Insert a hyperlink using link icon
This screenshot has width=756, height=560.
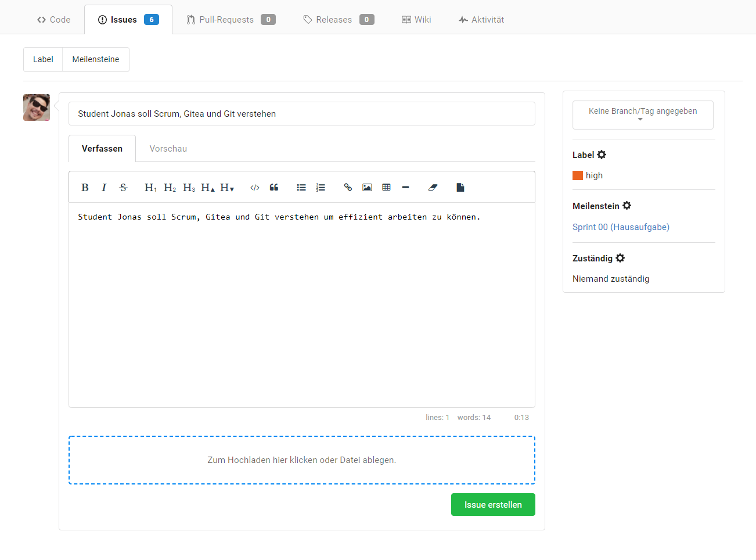coord(348,188)
